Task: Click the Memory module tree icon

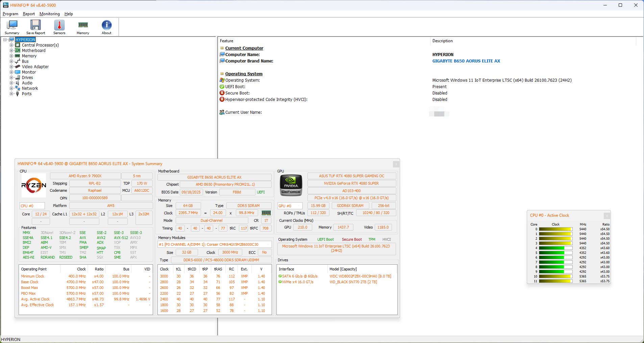Action: (18, 56)
